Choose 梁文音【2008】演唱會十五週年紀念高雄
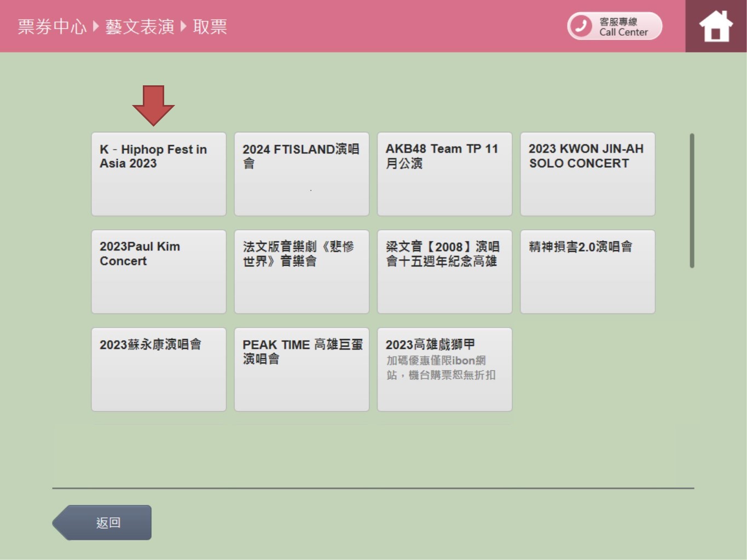 [x=444, y=272]
